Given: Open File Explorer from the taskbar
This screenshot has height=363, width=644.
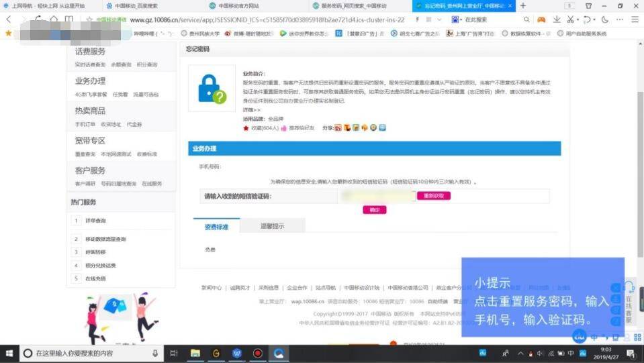Looking at the screenshot, I should pos(195,353).
